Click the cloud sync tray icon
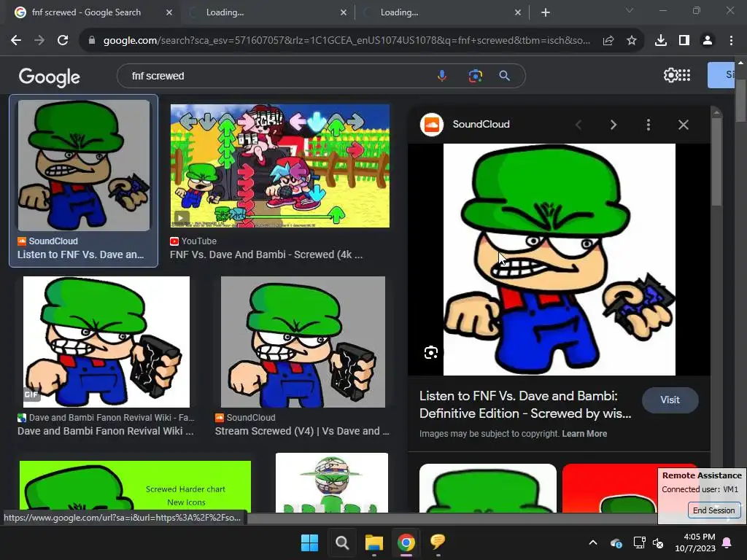 click(616, 542)
